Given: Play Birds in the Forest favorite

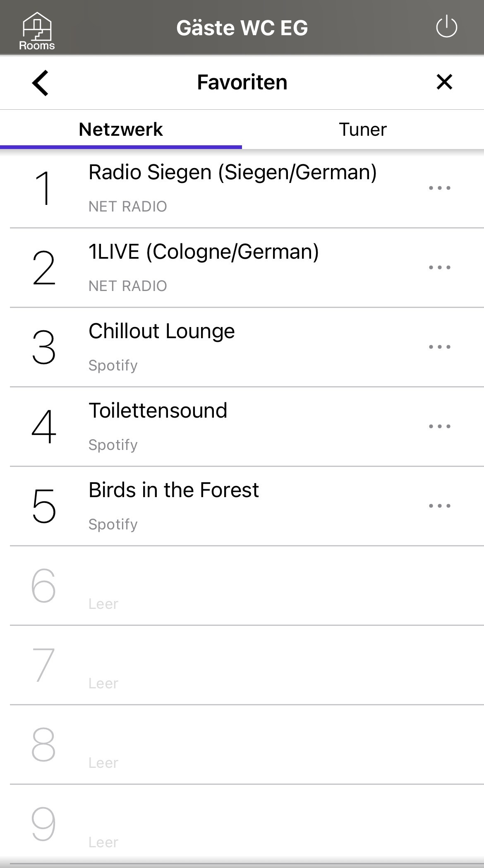Looking at the screenshot, I should coord(174,506).
